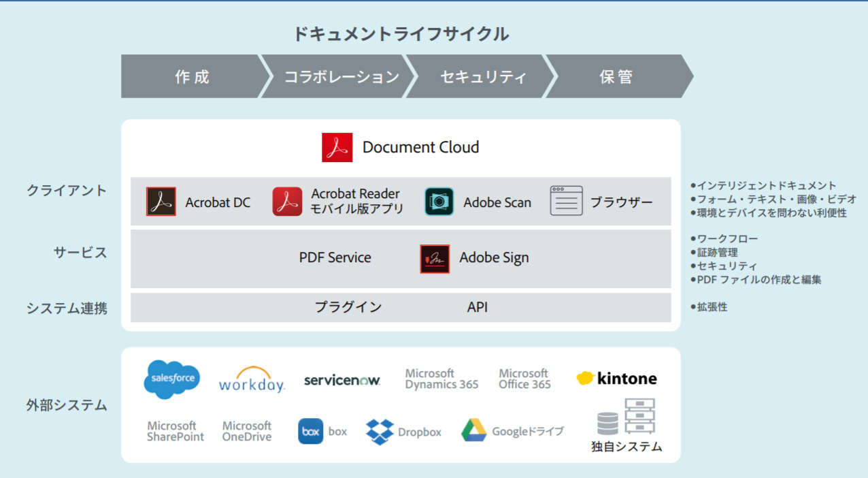The height and width of the screenshot is (478, 868).
Task: Click the Acrobat Reader モバイル版アプリ text
Action: tap(356, 202)
